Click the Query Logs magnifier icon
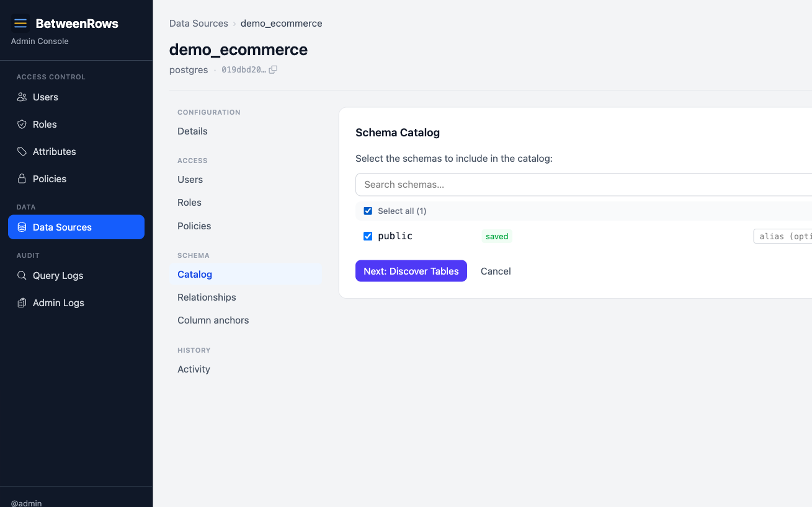812x507 pixels. (x=22, y=276)
